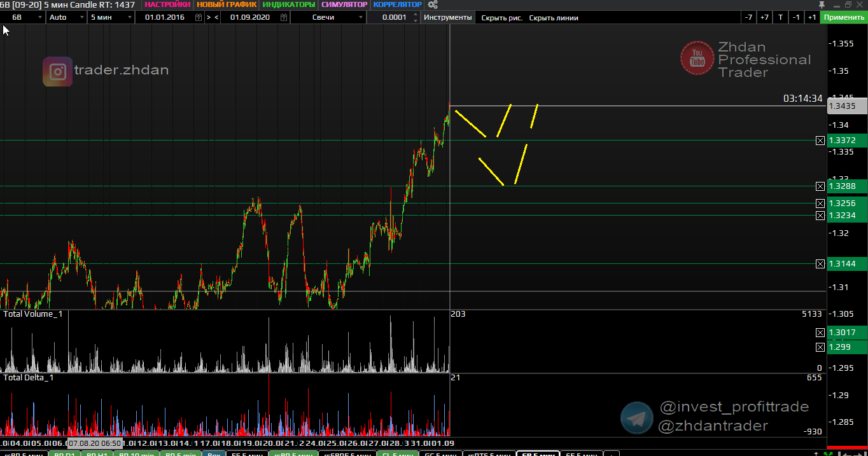Click the Total Volume_1 indicator label
Viewport: 868px width, 456px height.
click(x=33, y=314)
